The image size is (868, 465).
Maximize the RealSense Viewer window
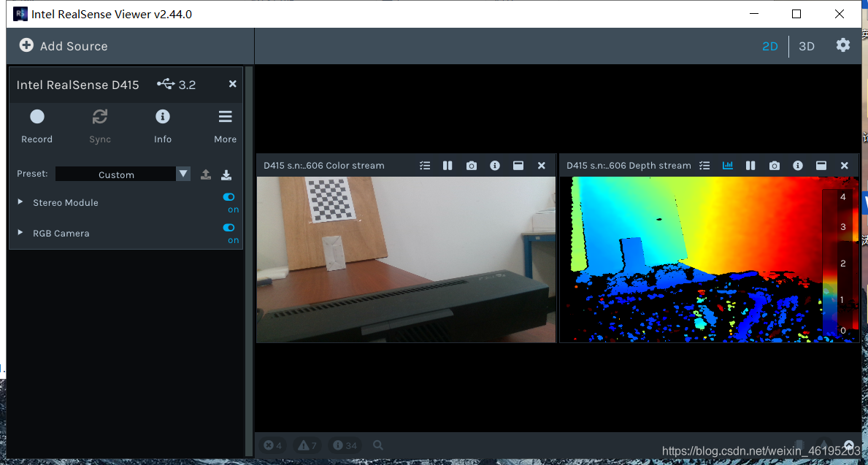coord(796,14)
